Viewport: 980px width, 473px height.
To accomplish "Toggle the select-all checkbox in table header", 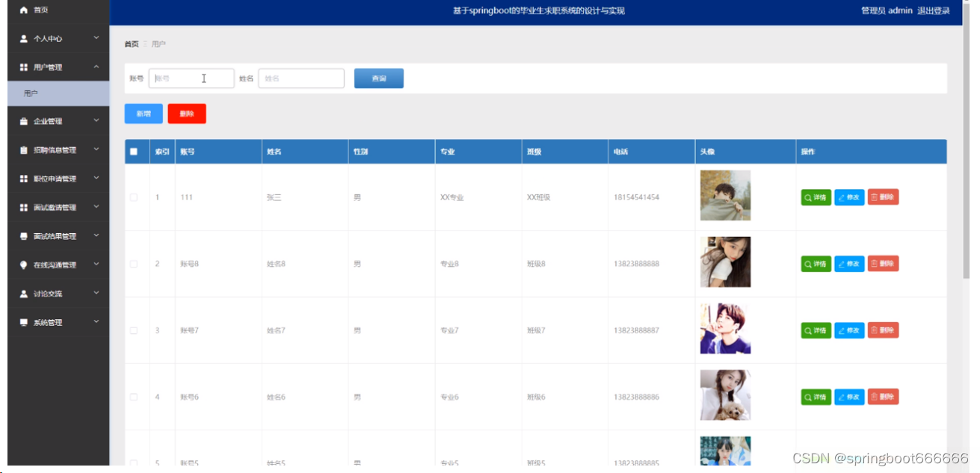I will [134, 152].
